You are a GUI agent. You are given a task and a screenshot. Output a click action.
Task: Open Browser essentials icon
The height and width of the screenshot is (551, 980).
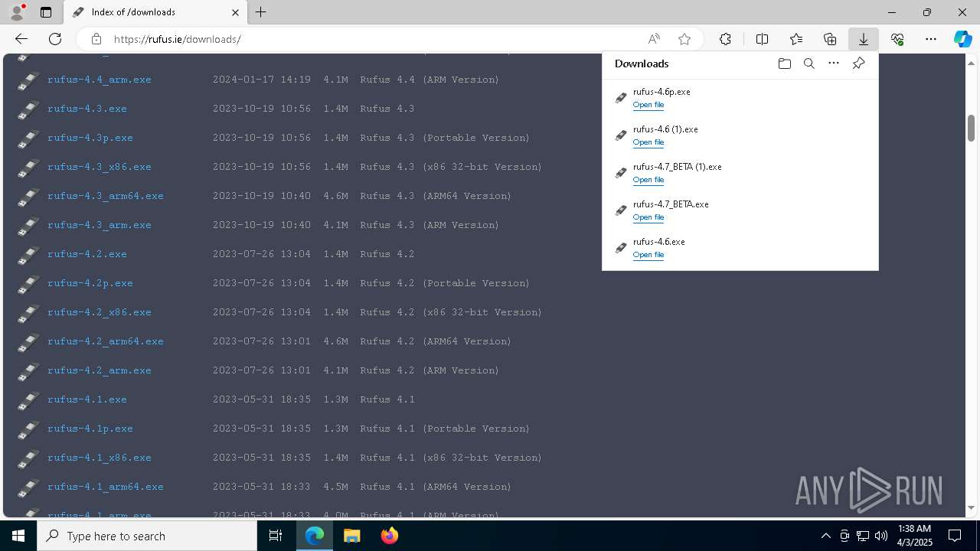point(897,39)
